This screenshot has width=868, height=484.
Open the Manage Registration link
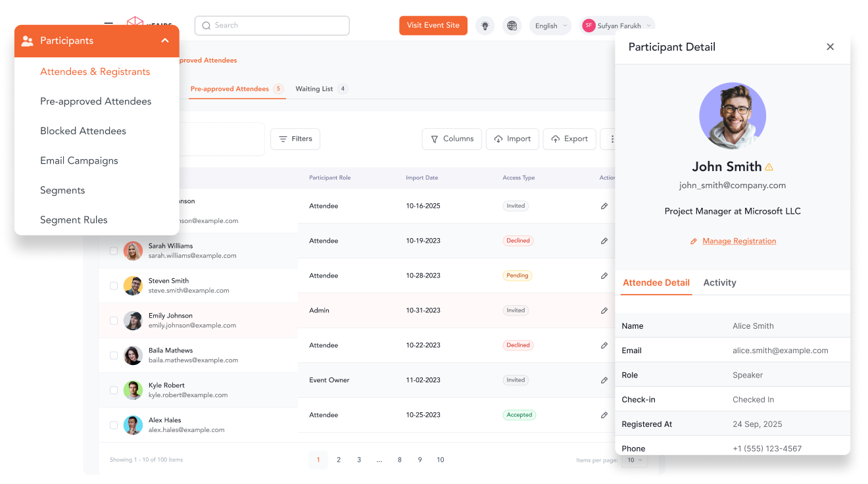tap(738, 241)
